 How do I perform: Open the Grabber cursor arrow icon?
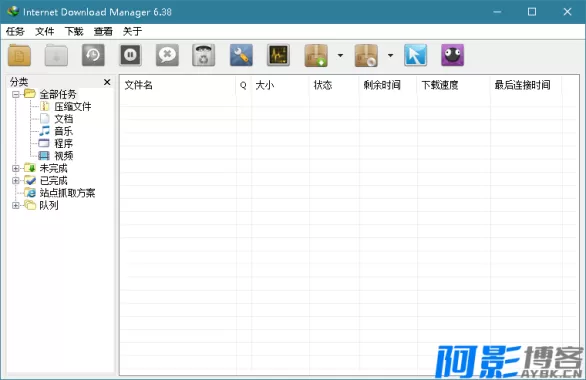click(x=416, y=55)
